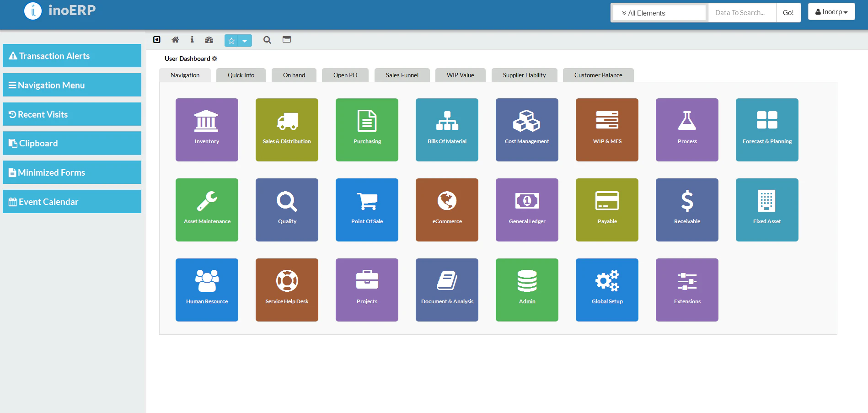Open the Payable module tile

point(607,210)
